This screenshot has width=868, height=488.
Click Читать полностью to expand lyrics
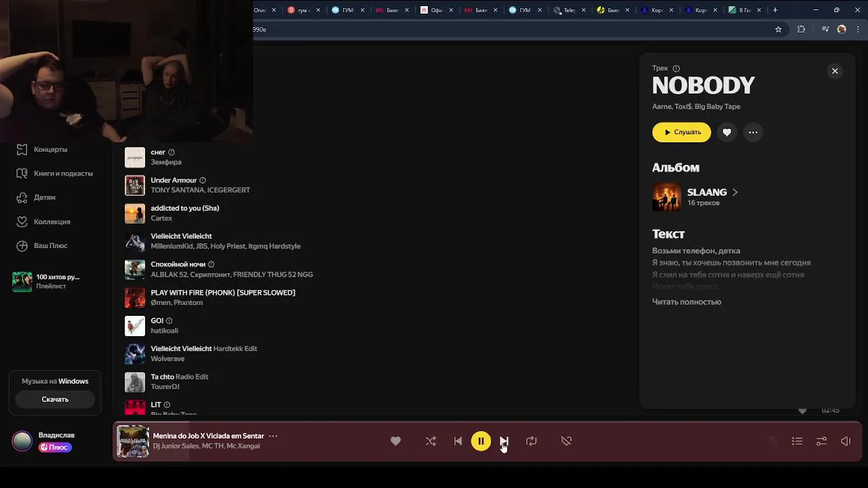coord(687,302)
